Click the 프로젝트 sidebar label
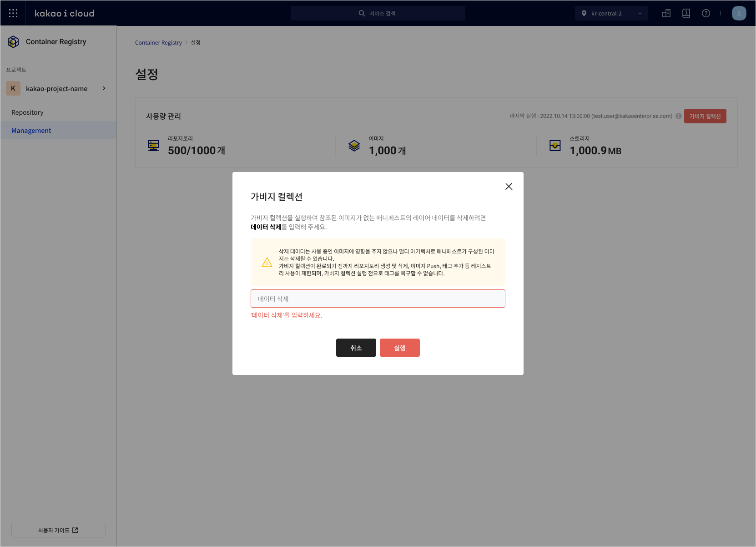 pyautogui.click(x=16, y=70)
